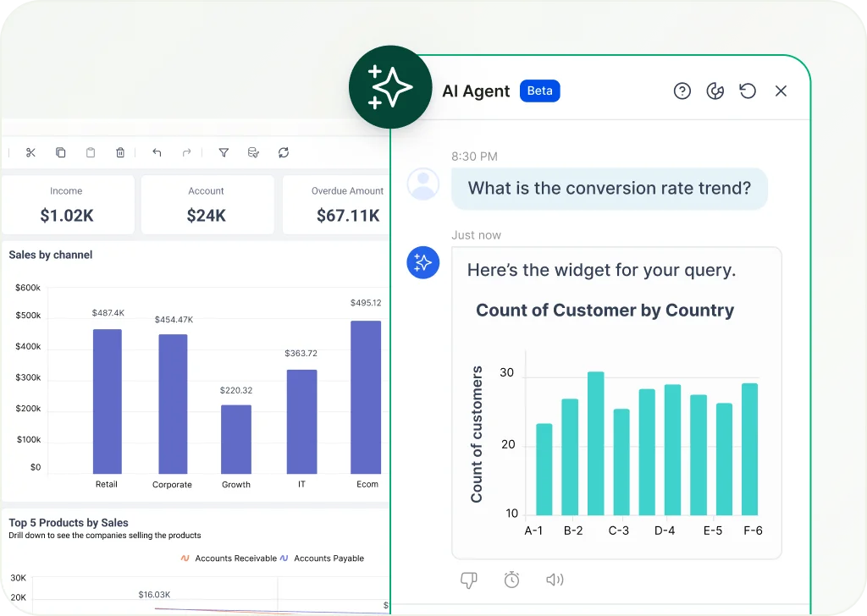
Task: Click the stopwatch icon below the response
Action: (x=511, y=580)
